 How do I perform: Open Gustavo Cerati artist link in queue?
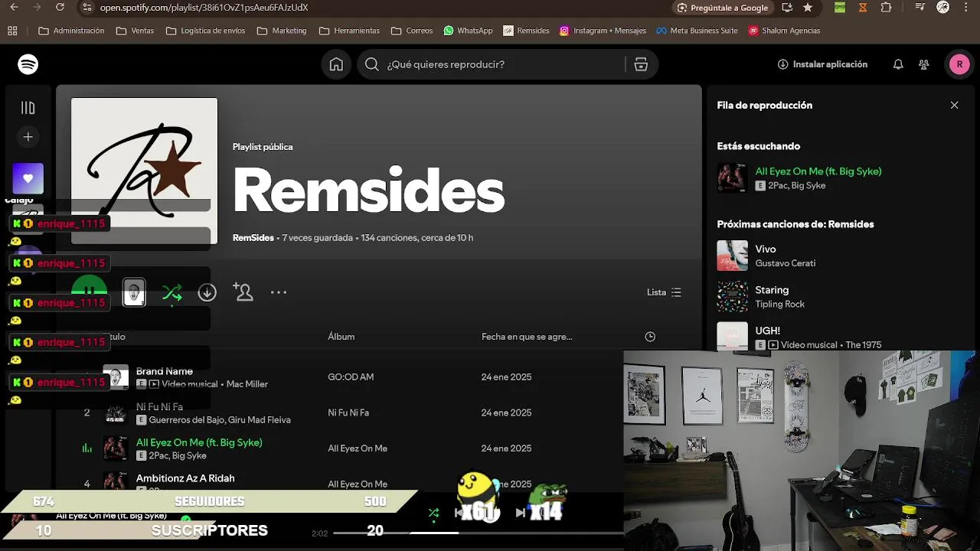pos(785,263)
